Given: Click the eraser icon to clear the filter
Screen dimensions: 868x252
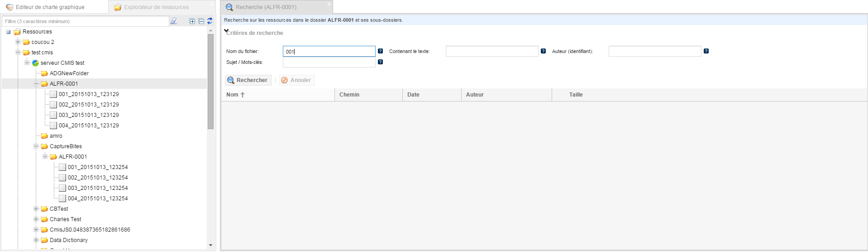Looking at the screenshot, I should pos(174,21).
